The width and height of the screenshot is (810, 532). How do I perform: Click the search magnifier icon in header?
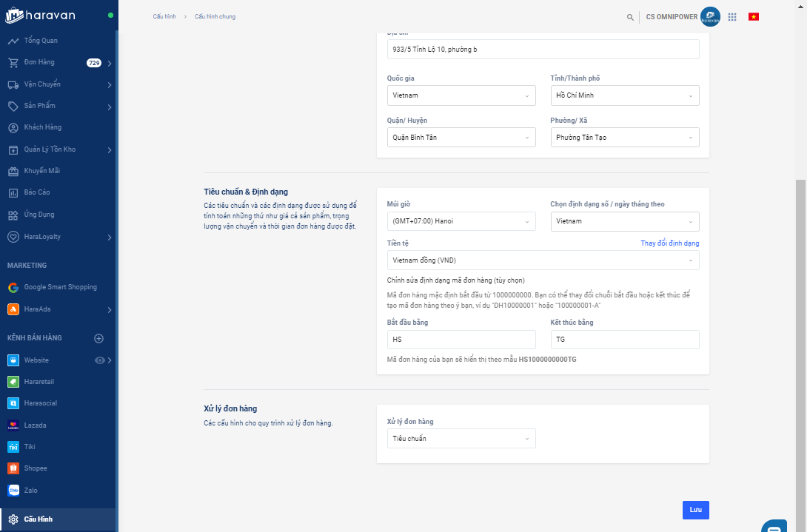[x=630, y=17]
